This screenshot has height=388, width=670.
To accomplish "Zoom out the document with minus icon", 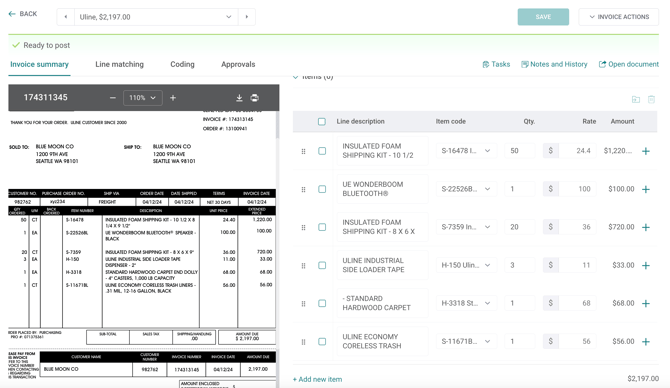I will tap(113, 98).
